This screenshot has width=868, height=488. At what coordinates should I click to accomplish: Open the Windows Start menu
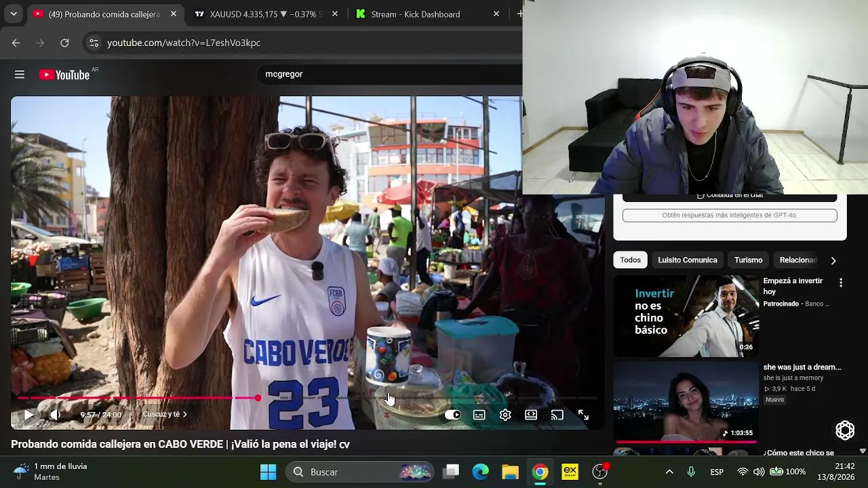coord(268,472)
